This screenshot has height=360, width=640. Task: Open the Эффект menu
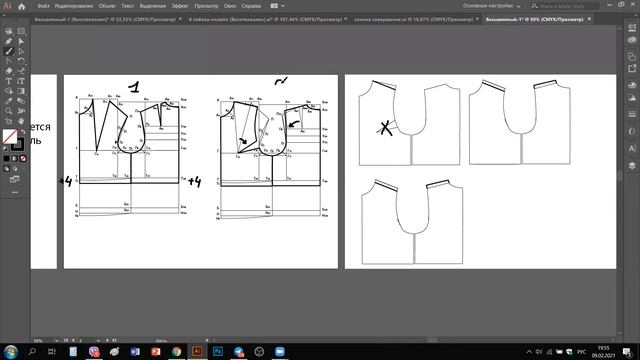point(180,6)
